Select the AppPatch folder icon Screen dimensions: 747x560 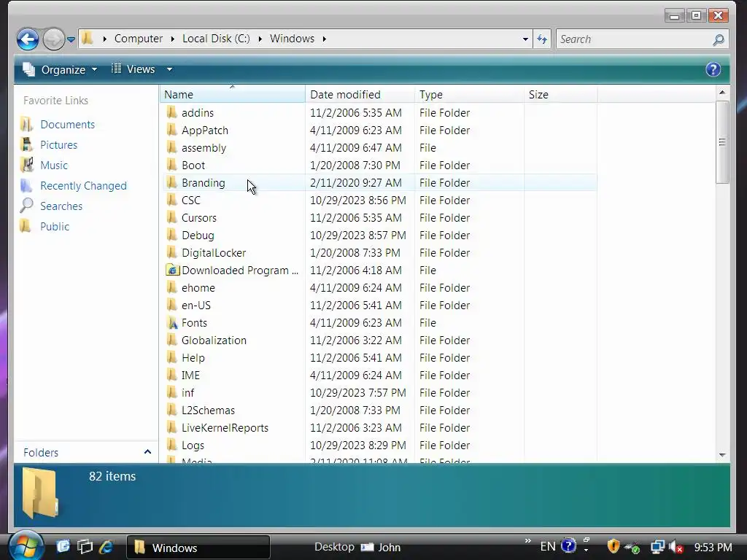pos(172,130)
